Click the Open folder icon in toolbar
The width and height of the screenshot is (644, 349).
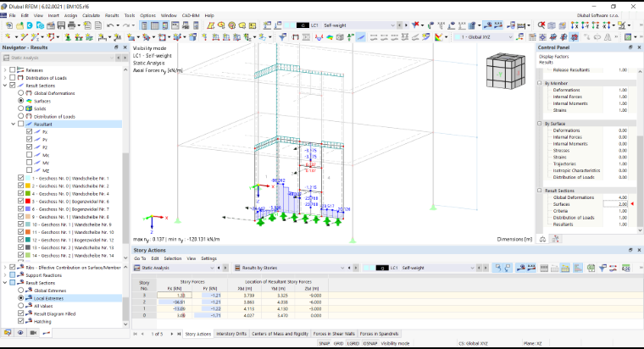coord(19,25)
